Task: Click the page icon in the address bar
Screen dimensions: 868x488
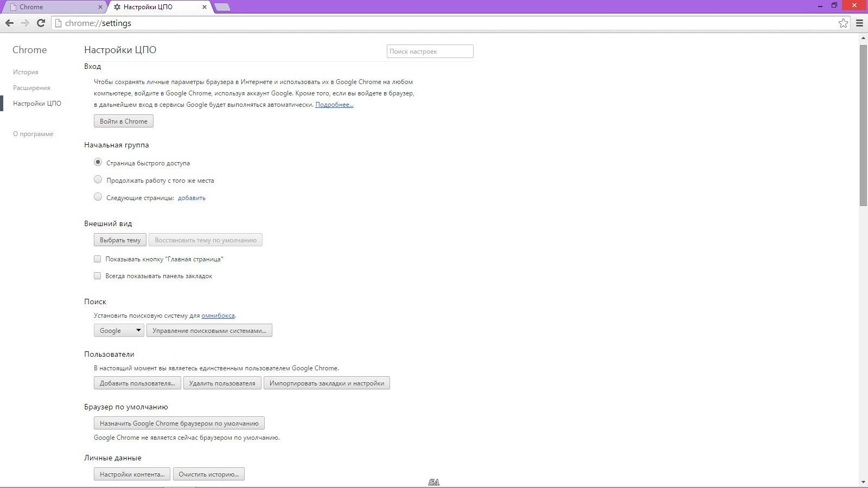Action: [58, 23]
